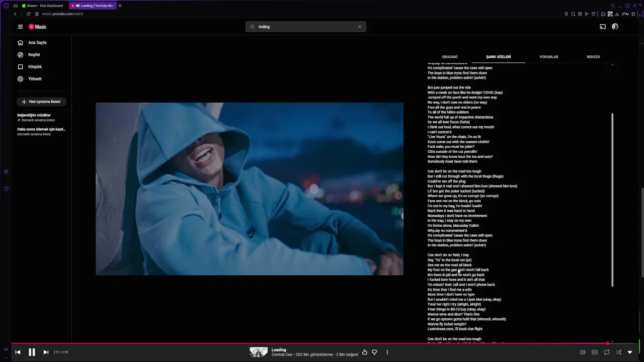This screenshot has height=362, width=644.
Task: Click the artist text Central Cee in player bar
Action: 282,355
